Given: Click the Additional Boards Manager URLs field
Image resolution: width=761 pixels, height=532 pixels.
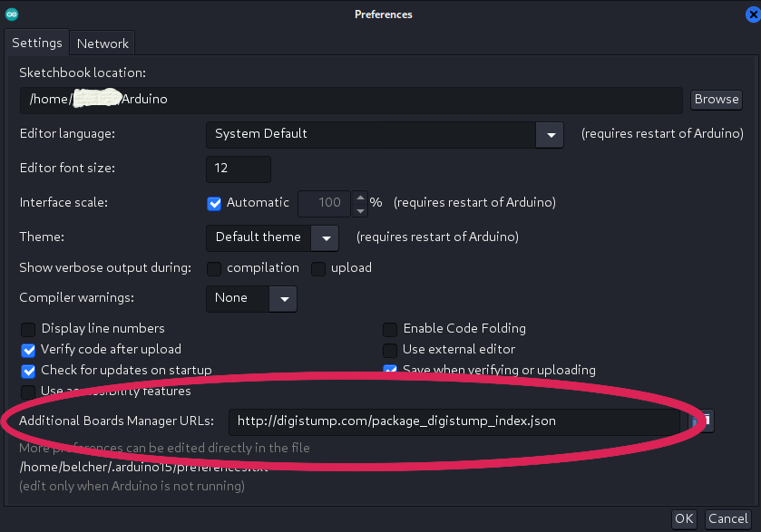Looking at the screenshot, I should point(454,421).
